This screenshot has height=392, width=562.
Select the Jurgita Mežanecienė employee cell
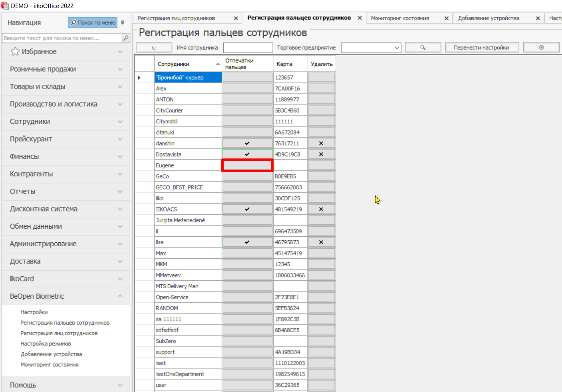point(188,220)
